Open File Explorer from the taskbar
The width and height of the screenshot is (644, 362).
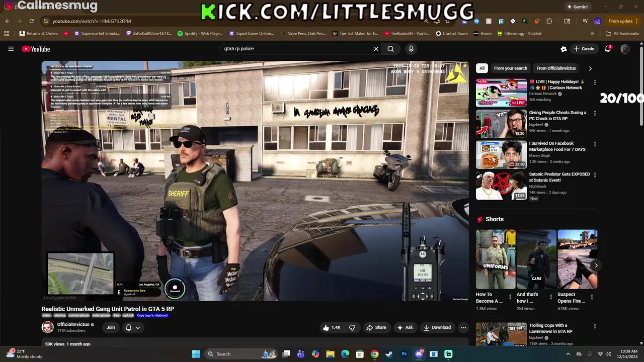coord(330,354)
